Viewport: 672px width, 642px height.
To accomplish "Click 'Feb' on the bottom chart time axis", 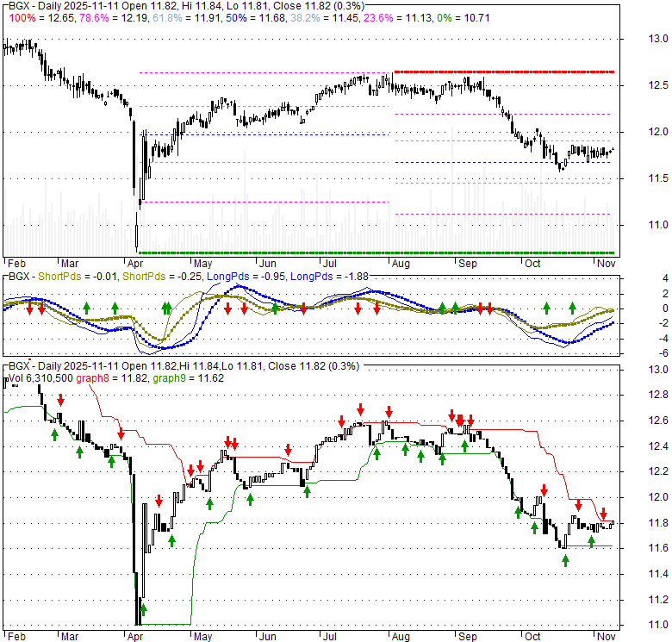I will click(16, 637).
